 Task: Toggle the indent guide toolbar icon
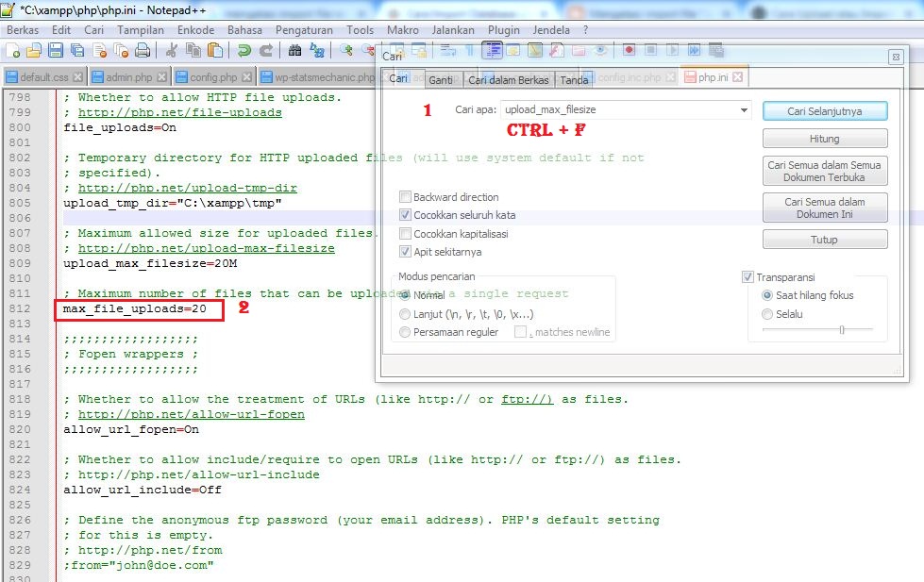coord(492,51)
